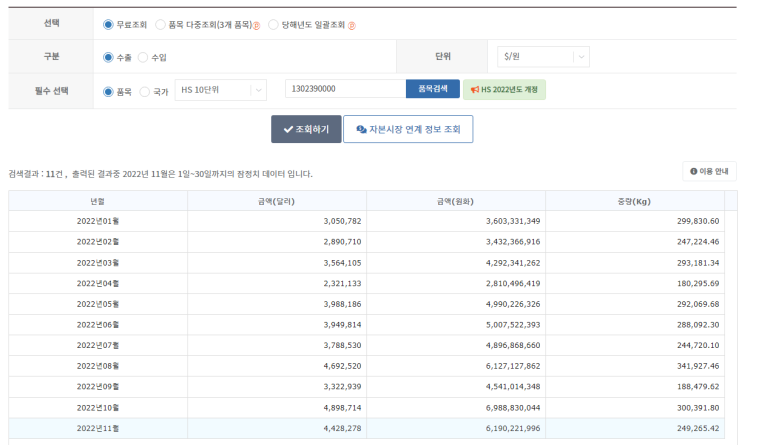Viewport: 773px width, 445px height.
Task: Select the 2022년02월 row cell
Action: click(x=98, y=242)
